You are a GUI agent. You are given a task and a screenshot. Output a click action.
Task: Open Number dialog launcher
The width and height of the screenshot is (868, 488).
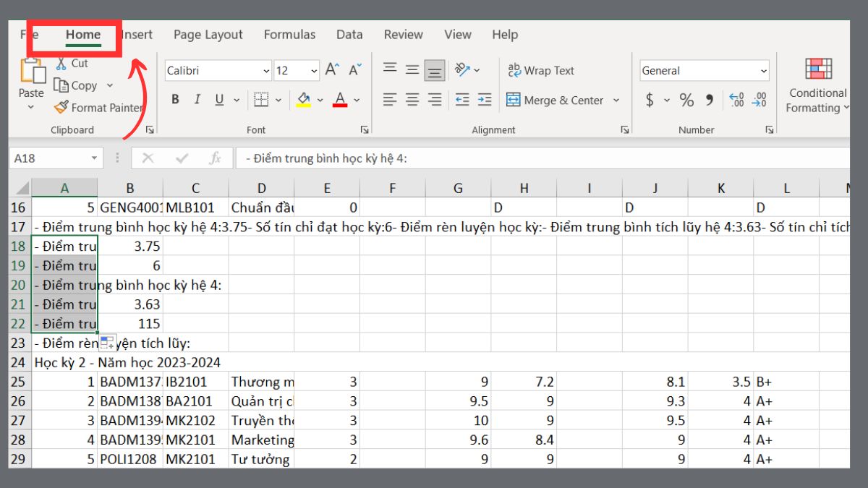click(769, 130)
